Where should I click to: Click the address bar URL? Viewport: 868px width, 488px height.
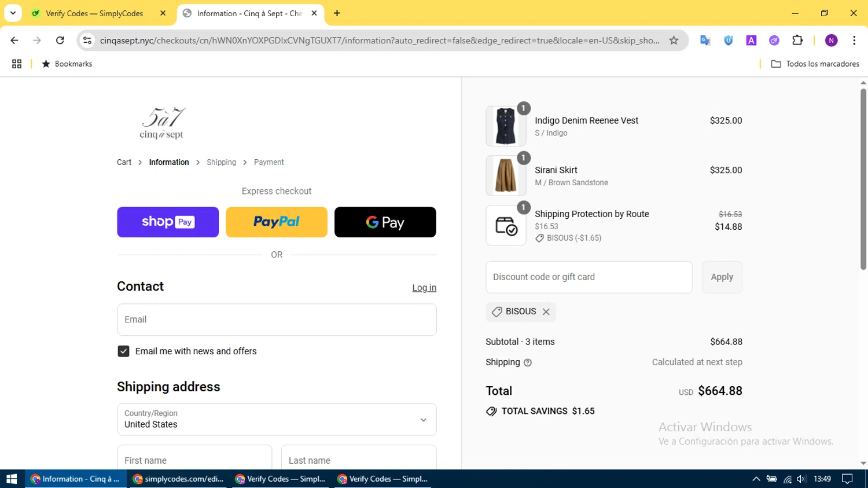pyautogui.click(x=379, y=41)
